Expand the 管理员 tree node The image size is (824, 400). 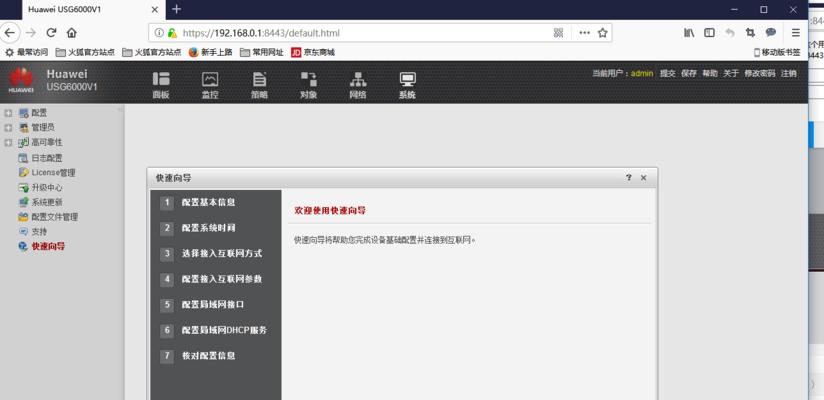8,128
